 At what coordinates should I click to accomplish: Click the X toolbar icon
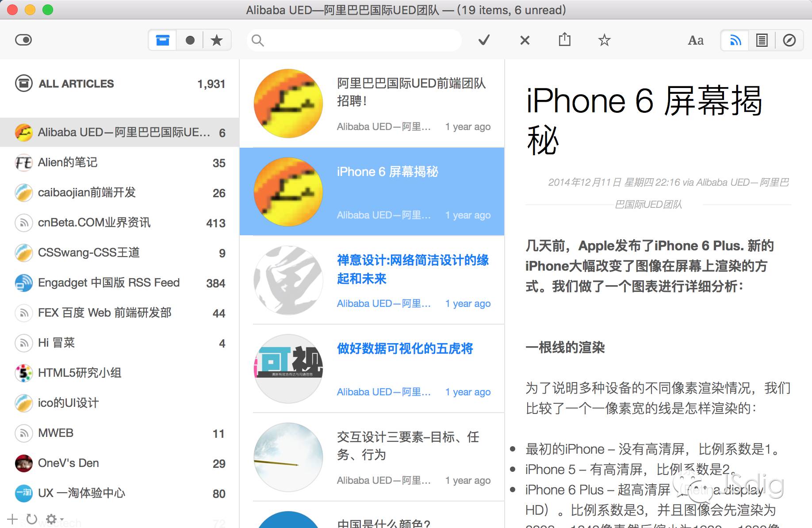click(x=525, y=40)
